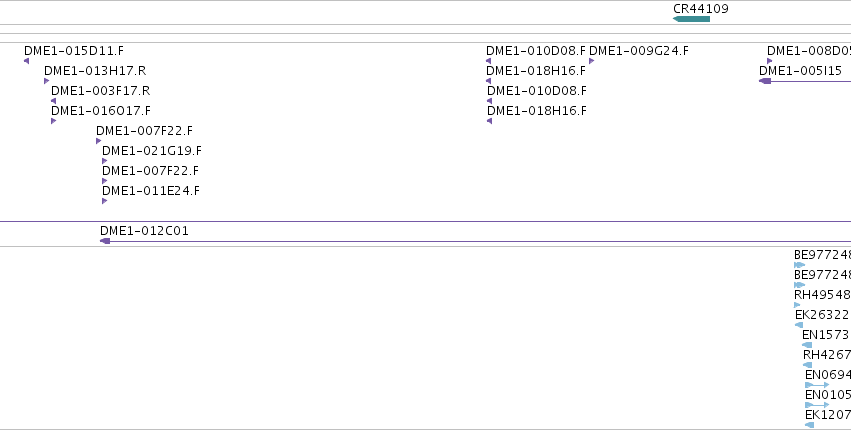Click the label beginning DME1-008D05
The width and height of the screenshot is (851, 430).
coord(809,51)
